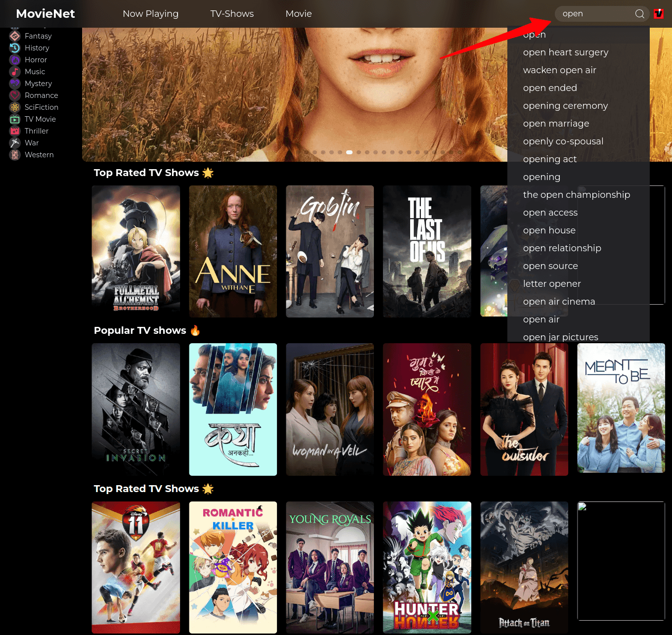
Task: Go to MovieNet home logo
Action: [x=45, y=14]
